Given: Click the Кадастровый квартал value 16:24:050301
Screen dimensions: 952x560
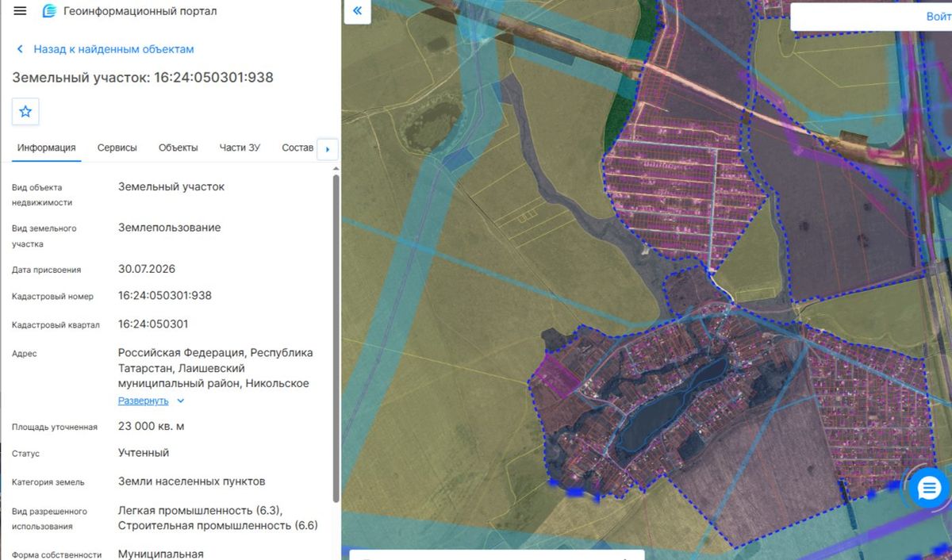Looking at the screenshot, I should pos(153,324).
